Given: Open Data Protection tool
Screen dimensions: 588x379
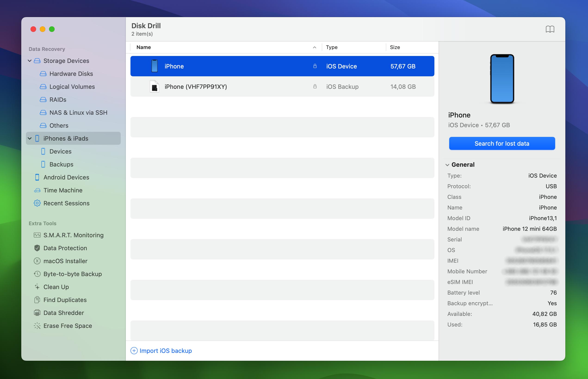Looking at the screenshot, I should tap(65, 248).
